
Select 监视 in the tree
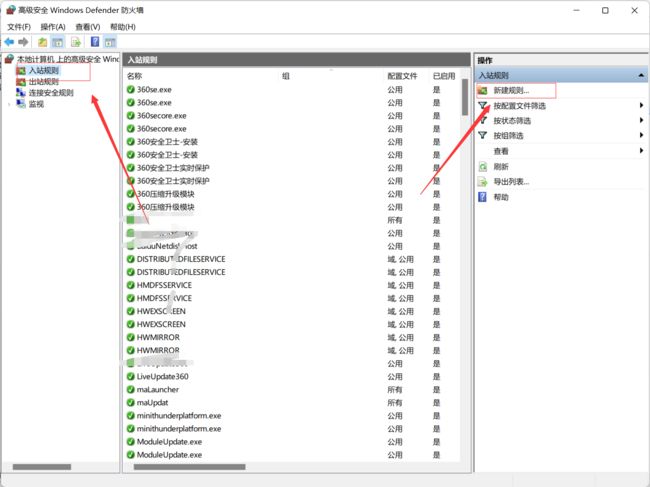coord(36,104)
